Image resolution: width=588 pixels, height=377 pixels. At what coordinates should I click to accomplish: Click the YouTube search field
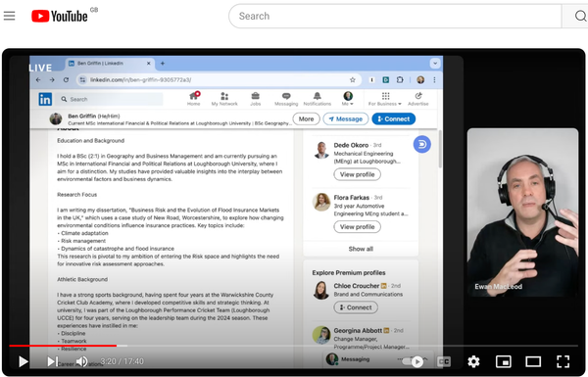click(x=395, y=16)
